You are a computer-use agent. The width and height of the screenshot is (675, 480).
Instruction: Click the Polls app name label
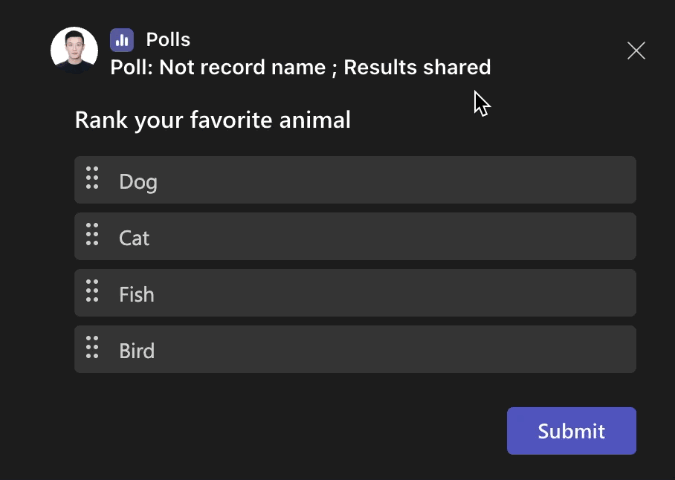(168, 40)
